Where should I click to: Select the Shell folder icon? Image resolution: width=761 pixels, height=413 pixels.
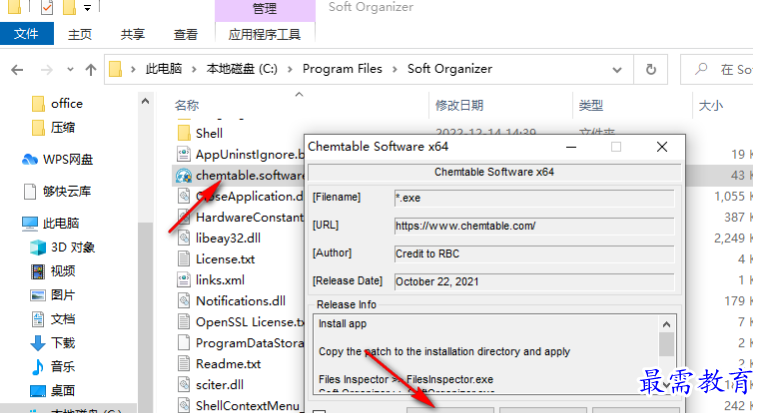pyautogui.click(x=184, y=133)
